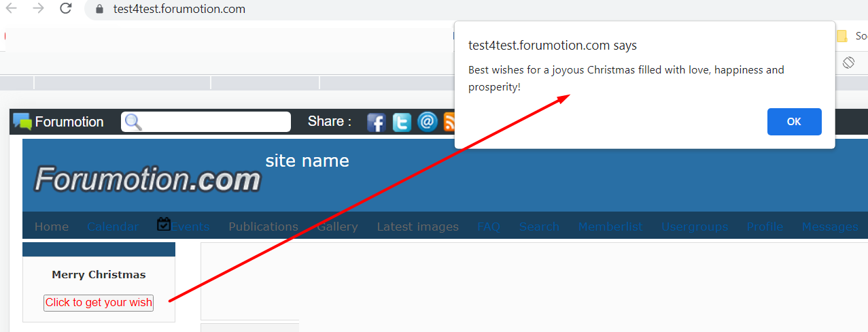Open the FAQ link
Image resolution: width=868 pixels, height=332 pixels.
489,227
